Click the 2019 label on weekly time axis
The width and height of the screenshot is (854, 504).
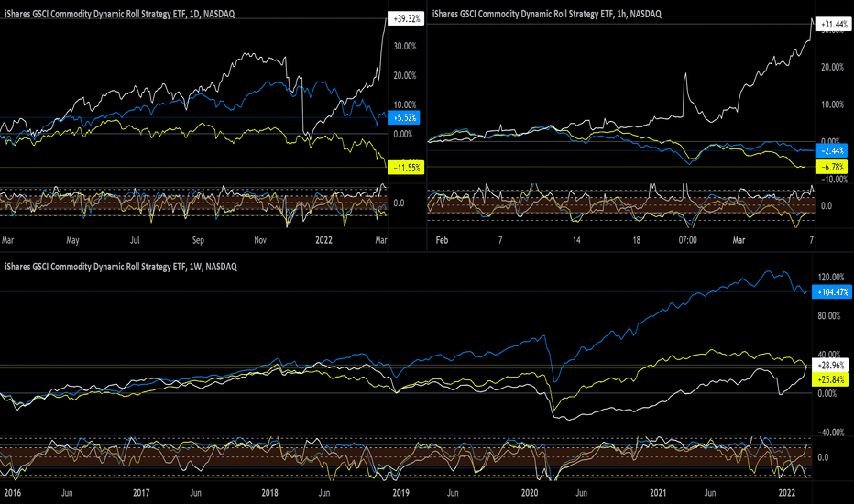pos(400,493)
